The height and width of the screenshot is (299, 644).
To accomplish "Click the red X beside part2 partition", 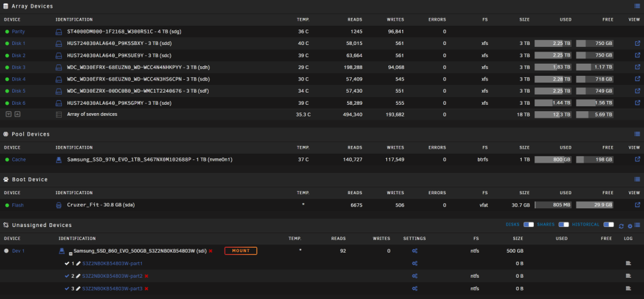I will [x=146, y=276].
